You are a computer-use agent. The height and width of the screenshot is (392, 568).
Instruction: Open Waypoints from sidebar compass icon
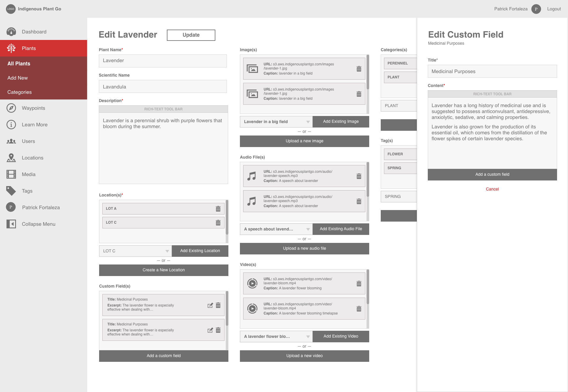point(11,108)
